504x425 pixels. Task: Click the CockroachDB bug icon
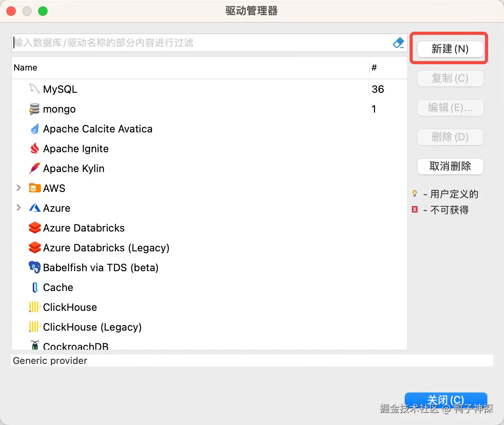(35, 345)
